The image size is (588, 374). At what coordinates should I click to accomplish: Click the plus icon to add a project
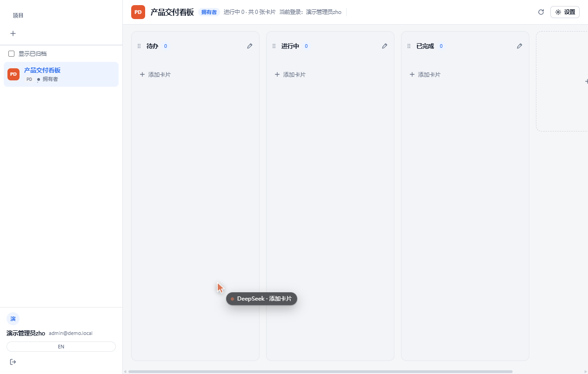pyautogui.click(x=13, y=33)
